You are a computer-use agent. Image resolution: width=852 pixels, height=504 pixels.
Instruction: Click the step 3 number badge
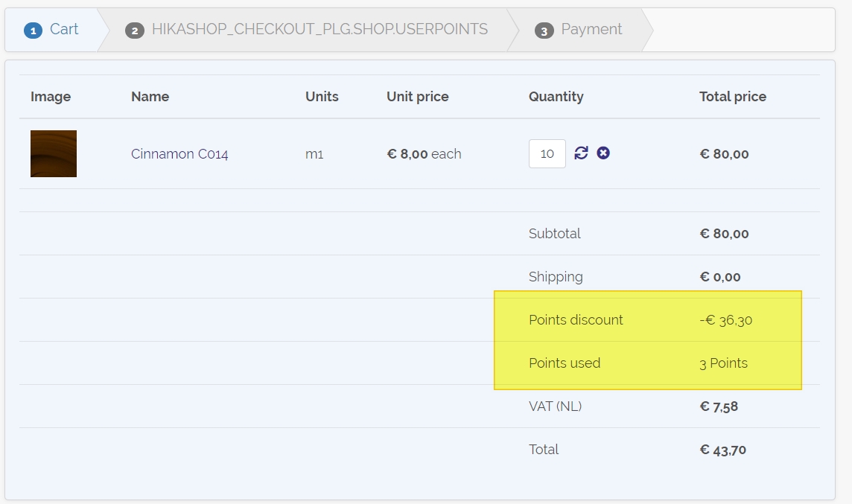(x=544, y=31)
